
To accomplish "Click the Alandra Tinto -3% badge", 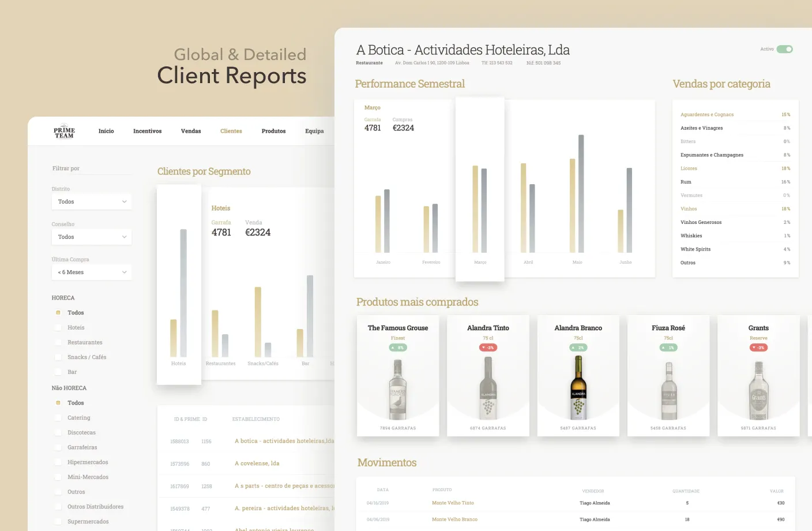I will tap(488, 347).
